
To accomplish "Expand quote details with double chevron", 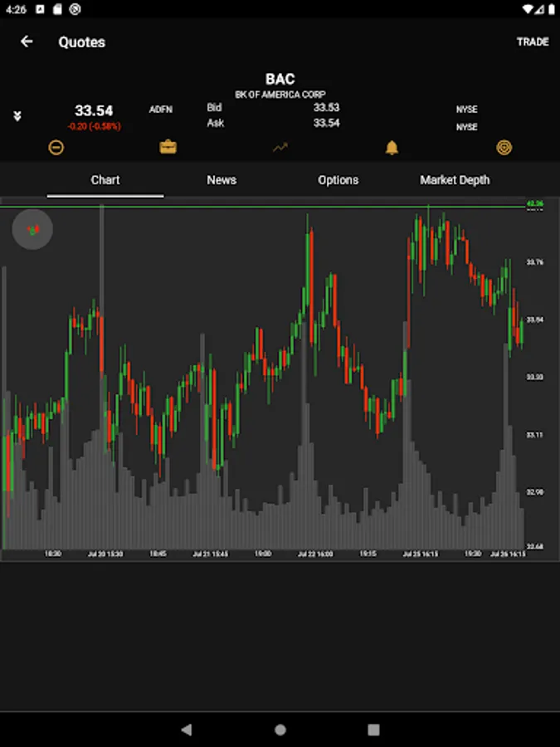I will click(x=17, y=115).
